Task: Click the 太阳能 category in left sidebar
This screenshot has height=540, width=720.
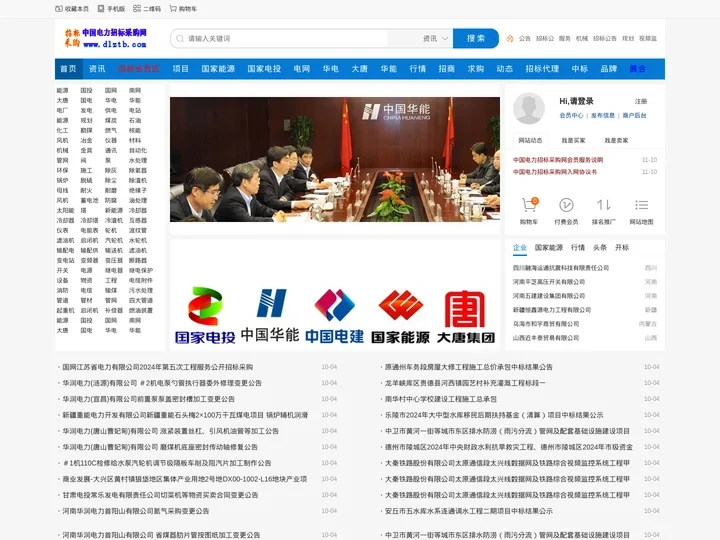Action: 65,210
